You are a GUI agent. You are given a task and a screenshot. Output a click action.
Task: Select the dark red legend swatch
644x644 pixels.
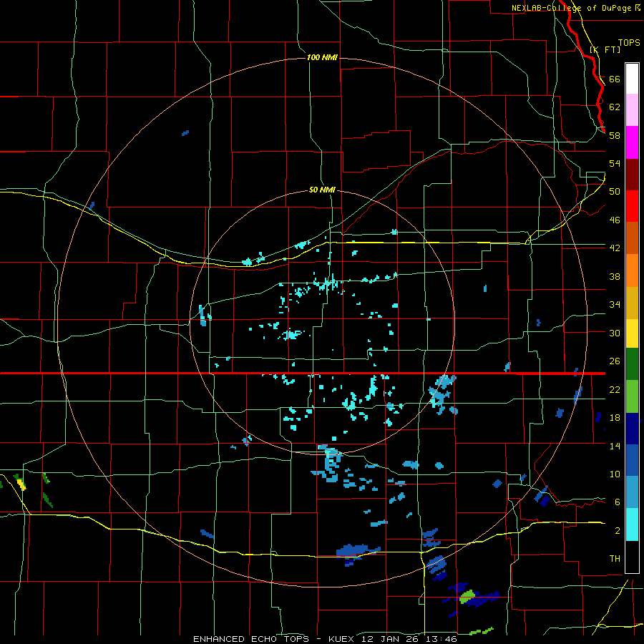(632, 175)
